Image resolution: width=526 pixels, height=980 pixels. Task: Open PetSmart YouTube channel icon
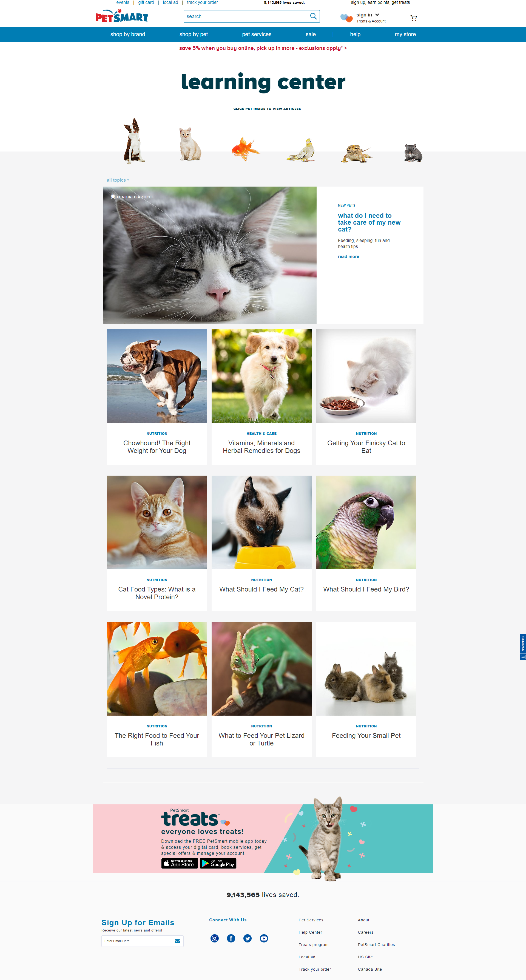(264, 938)
